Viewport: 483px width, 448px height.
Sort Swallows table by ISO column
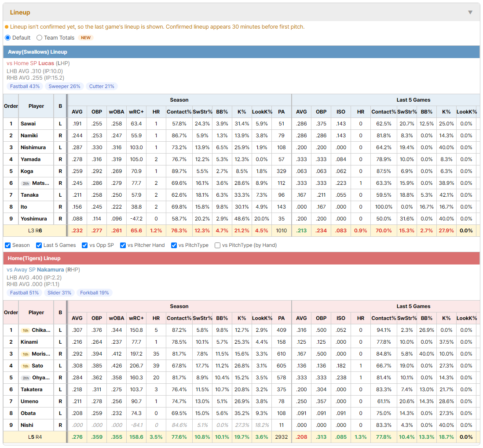tap(340, 112)
